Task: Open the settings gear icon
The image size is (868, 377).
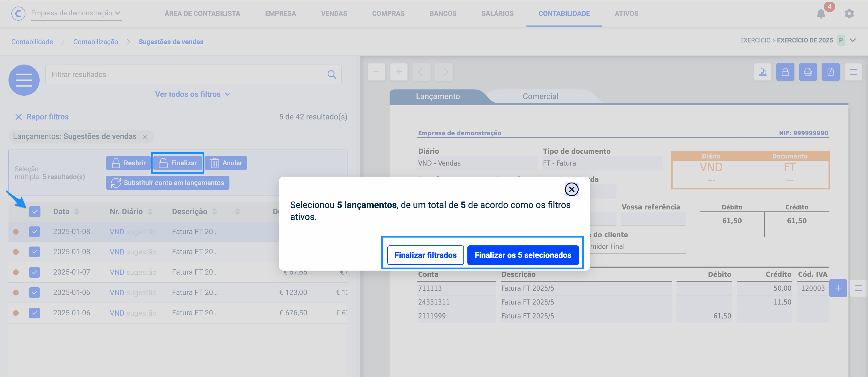Action: pos(849,14)
